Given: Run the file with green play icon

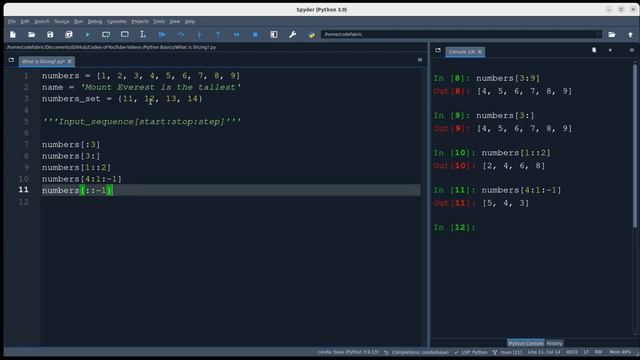Looking at the screenshot, I should point(87,35).
